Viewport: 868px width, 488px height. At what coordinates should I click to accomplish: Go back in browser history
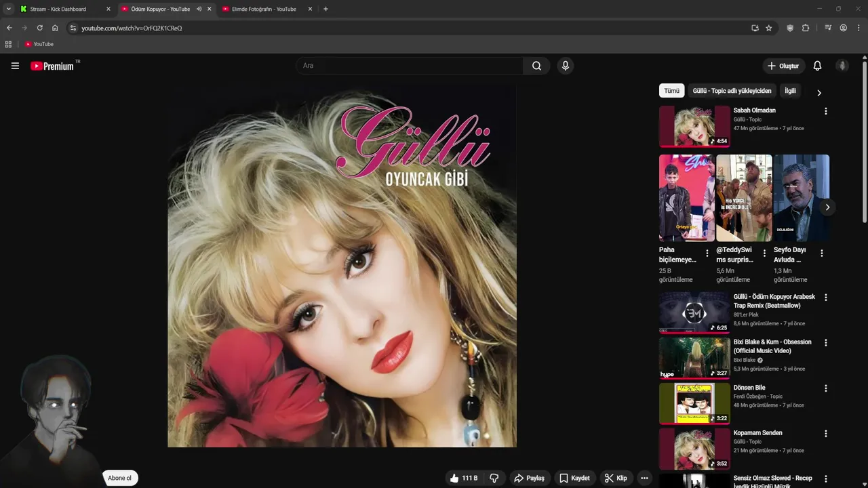[x=9, y=28]
